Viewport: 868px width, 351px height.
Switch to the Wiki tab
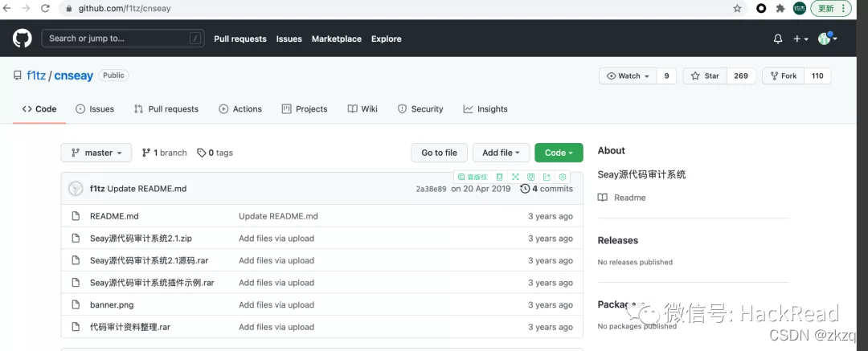[362, 109]
